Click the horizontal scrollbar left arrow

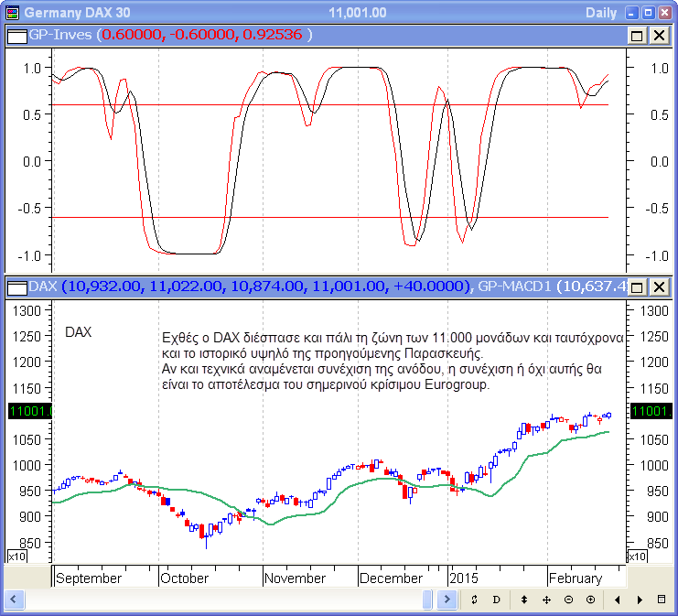point(14,600)
